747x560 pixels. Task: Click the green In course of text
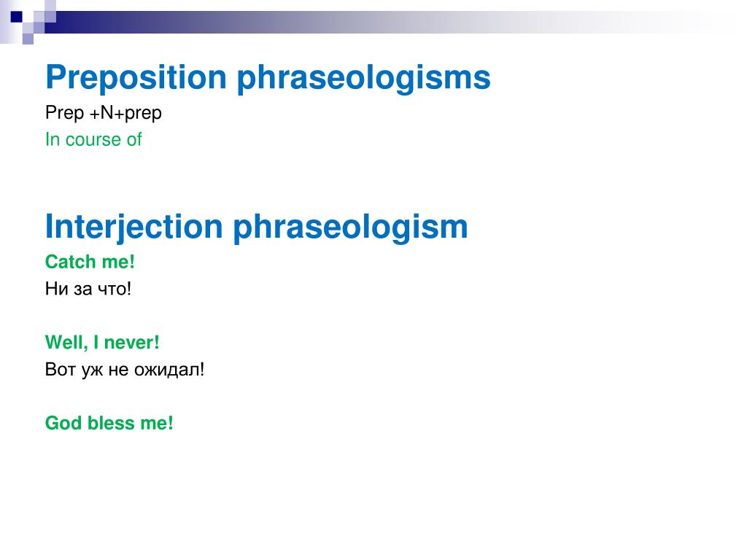click(x=93, y=139)
